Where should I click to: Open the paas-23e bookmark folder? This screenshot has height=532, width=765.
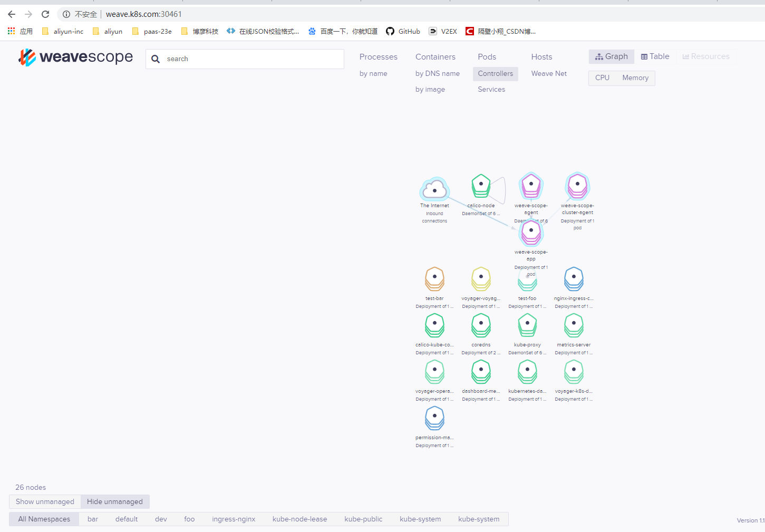point(152,31)
